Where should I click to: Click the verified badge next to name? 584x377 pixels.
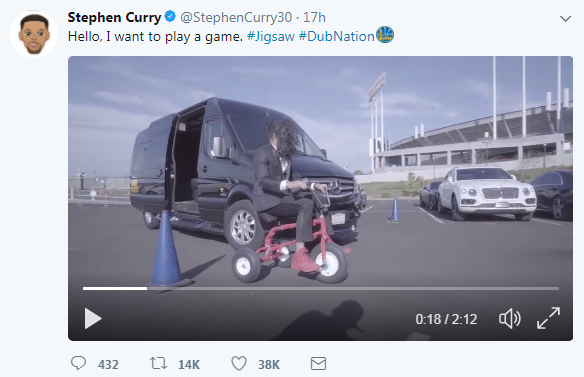point(170,17)
